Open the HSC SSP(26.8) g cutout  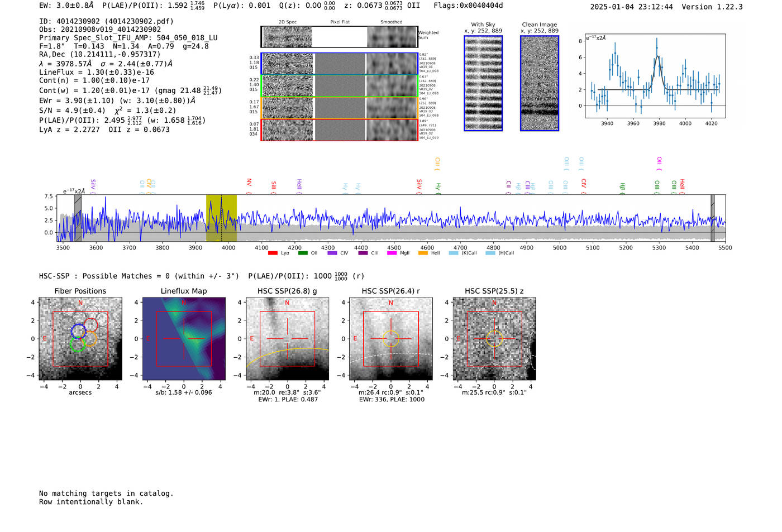(287, 339)
